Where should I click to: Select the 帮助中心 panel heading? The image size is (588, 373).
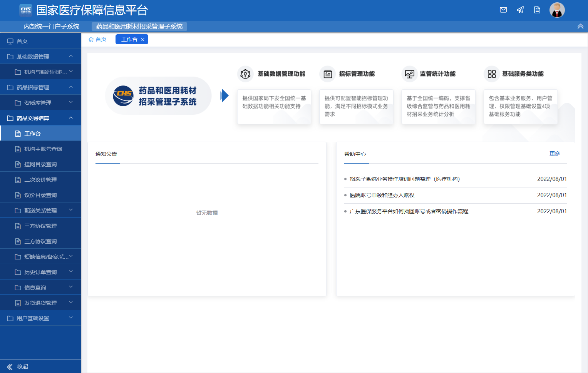point(355,154)
